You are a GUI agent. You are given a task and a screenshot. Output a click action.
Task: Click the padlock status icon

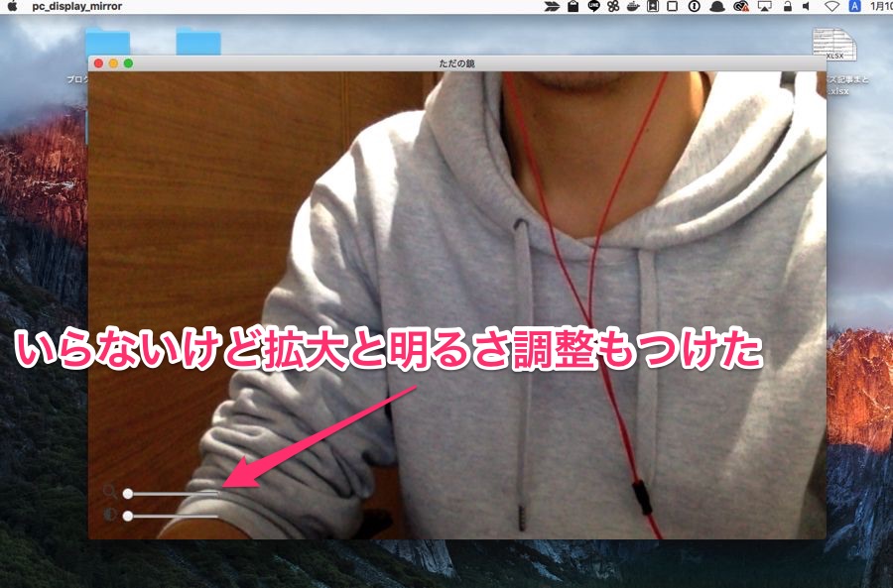788,6
